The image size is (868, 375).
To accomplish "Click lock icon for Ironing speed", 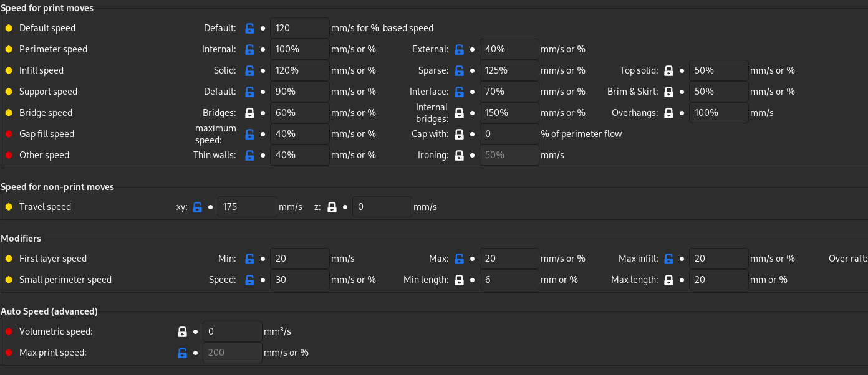I will [x=459, y=155].
